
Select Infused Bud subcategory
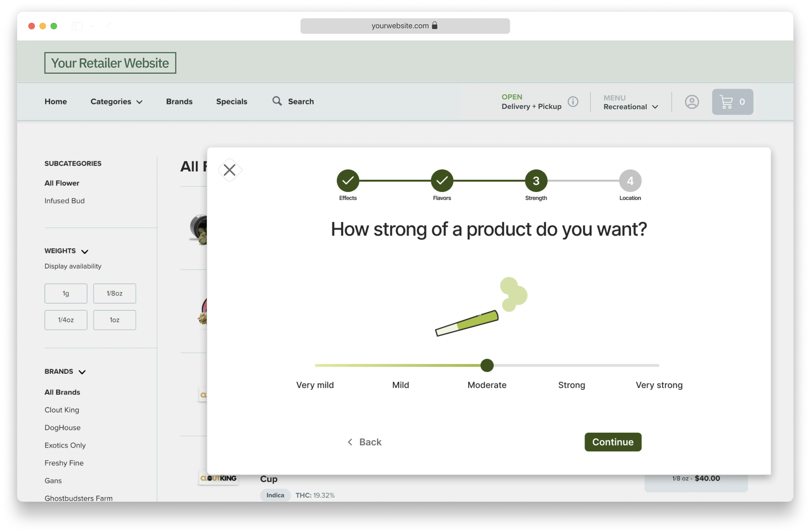[x=65, y=201]
